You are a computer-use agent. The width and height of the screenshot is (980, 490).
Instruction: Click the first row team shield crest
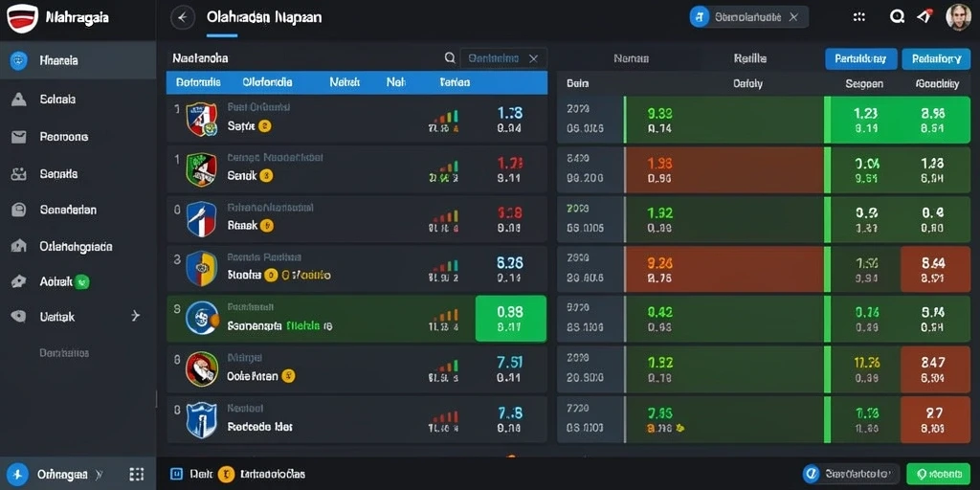pos(201,120)
